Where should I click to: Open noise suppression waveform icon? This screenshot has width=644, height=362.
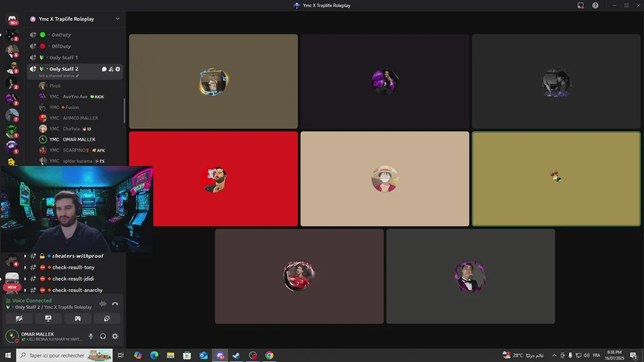tap(103, 304)
